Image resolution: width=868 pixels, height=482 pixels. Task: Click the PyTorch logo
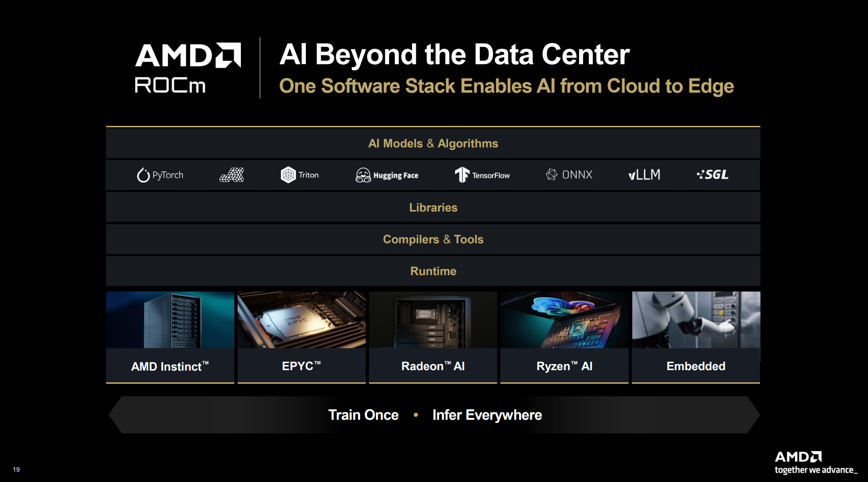(160, 175)
